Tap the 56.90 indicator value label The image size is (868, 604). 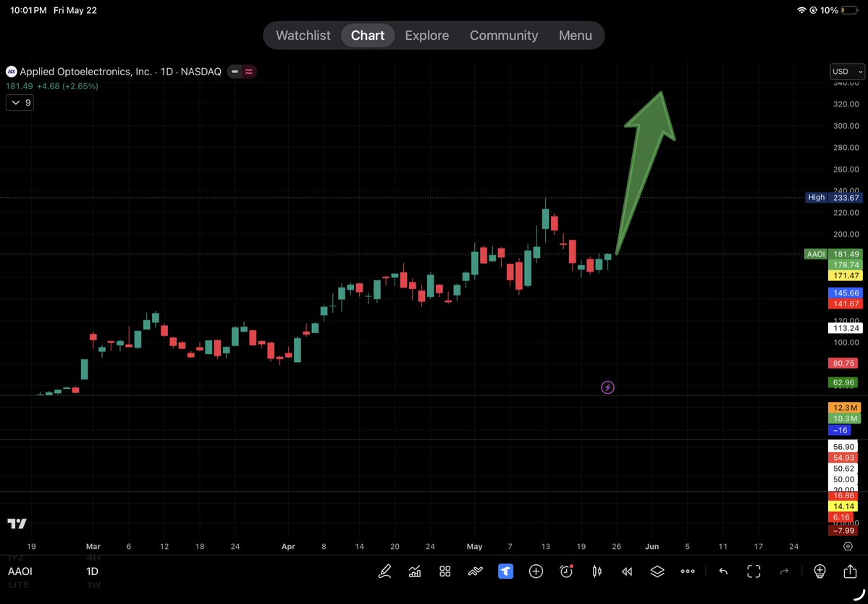845,447
